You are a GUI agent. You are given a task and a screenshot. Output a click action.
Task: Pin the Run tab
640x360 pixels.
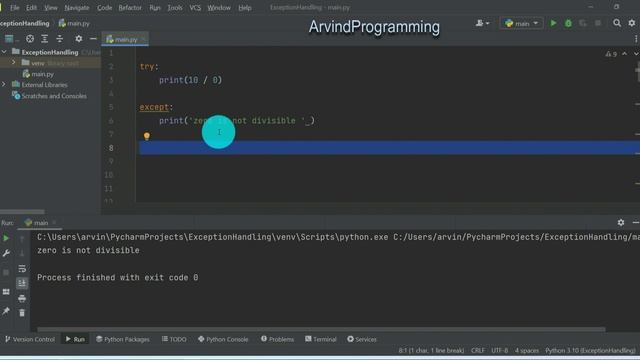[6, 311]
